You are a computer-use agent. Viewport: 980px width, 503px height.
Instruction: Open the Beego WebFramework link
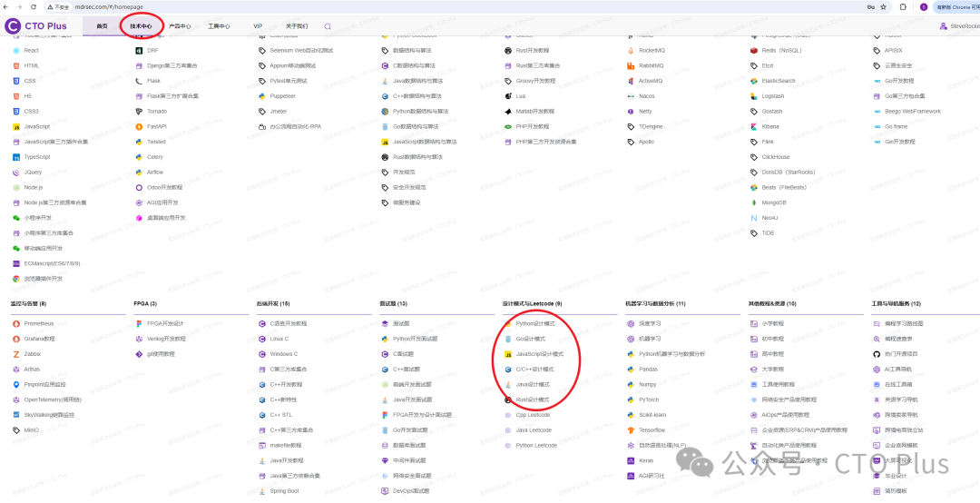pos(913,112)
